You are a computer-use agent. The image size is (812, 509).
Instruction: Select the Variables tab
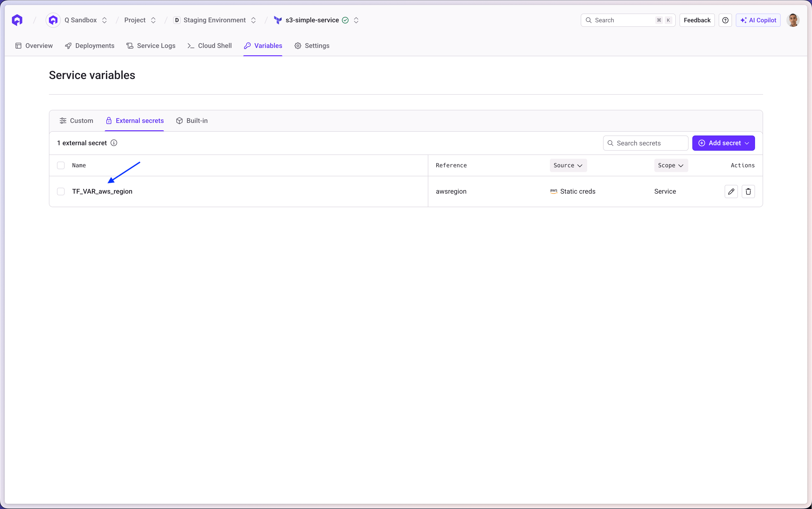(263, 46)
